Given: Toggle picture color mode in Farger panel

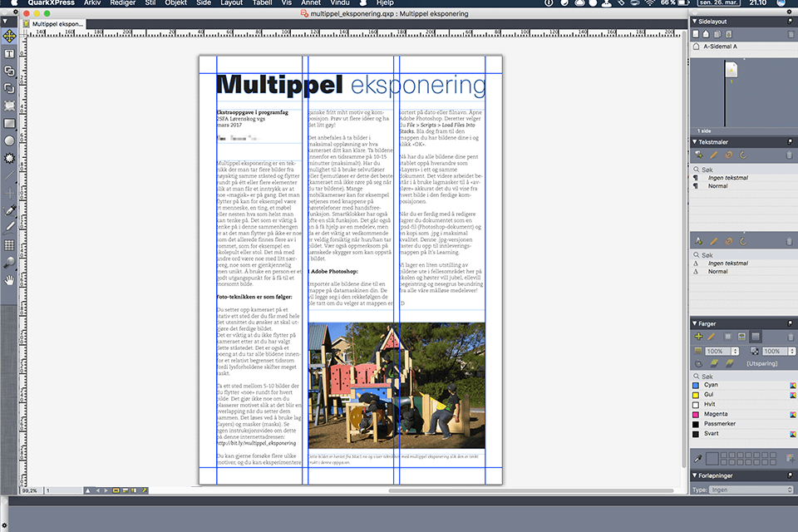Looking at the screenshot, I should point(742,337).
